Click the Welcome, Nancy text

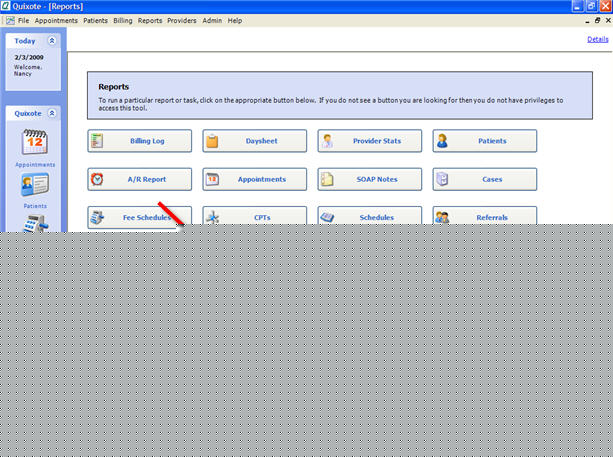[28, 70]
